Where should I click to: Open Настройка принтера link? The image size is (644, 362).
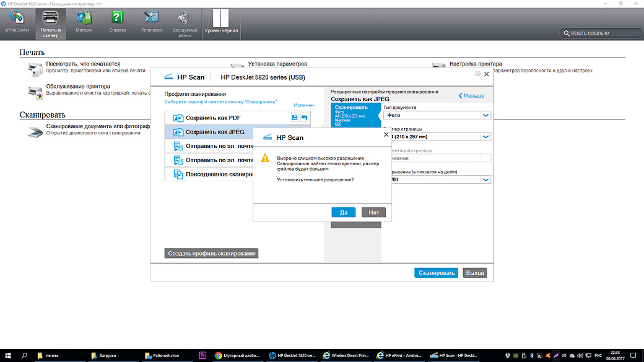[x=476, y=64]
